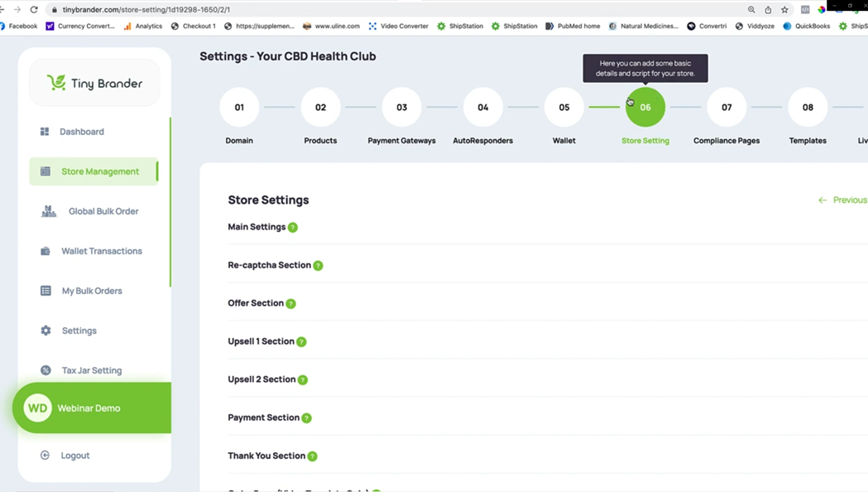Image resolution: width=868 pixels, height=492 pixels.
Task: Click the Tiny Brander logo
Action: pyautogui.click(x=94, y=83)
